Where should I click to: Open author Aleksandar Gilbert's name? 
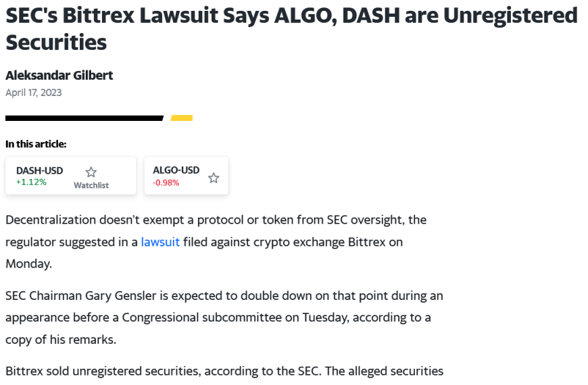click(x=59, y=76)
